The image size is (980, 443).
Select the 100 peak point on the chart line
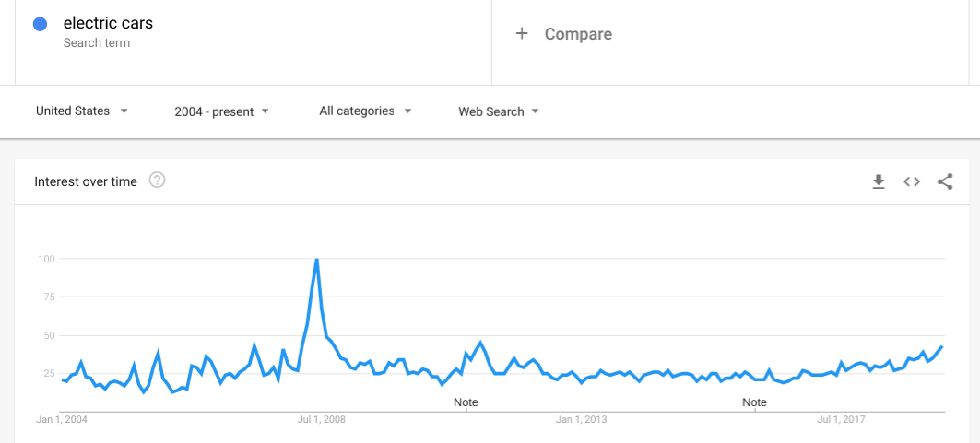click(x=317, y=259)
